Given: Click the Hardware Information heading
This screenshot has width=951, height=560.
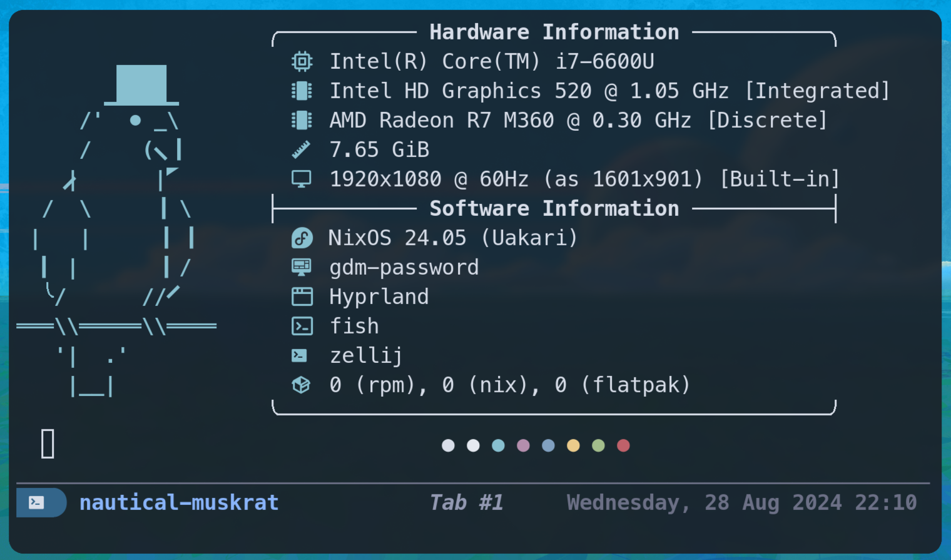Looking at the screenshot, I should (x=554, y=32).
